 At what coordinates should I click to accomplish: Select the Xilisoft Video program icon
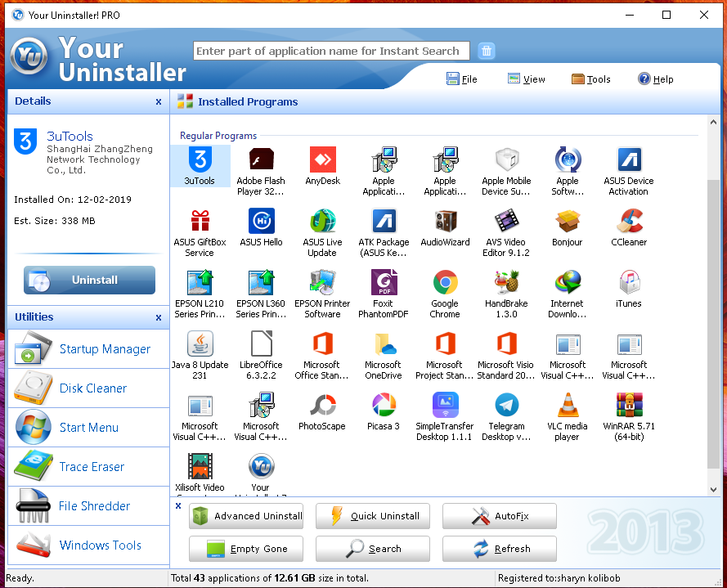(x=200, y=466)
